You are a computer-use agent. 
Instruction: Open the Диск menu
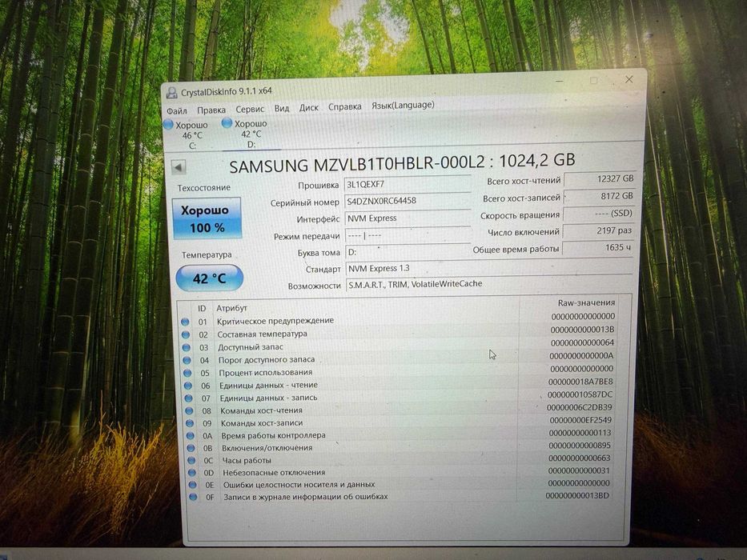click(309, 108)
